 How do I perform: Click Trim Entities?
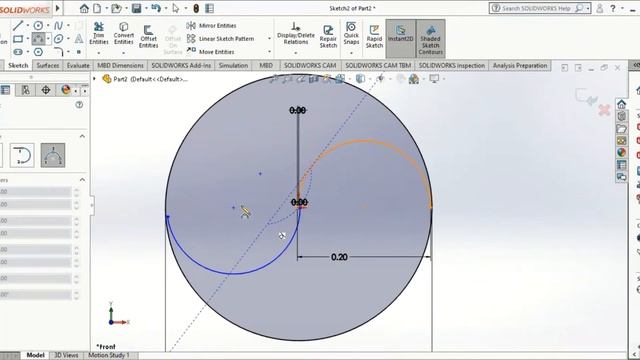pos(99,33)
